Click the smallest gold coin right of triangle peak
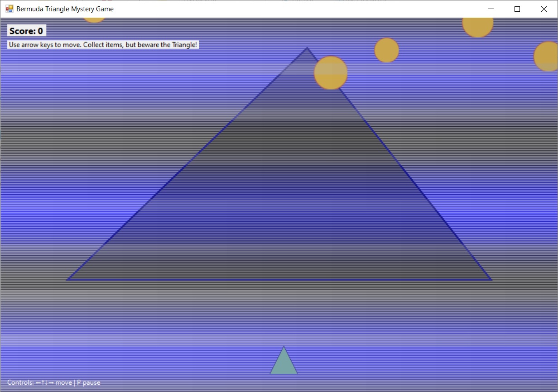Image resolution: width=558 pixels, height=392 pixels. coord(386,50)
